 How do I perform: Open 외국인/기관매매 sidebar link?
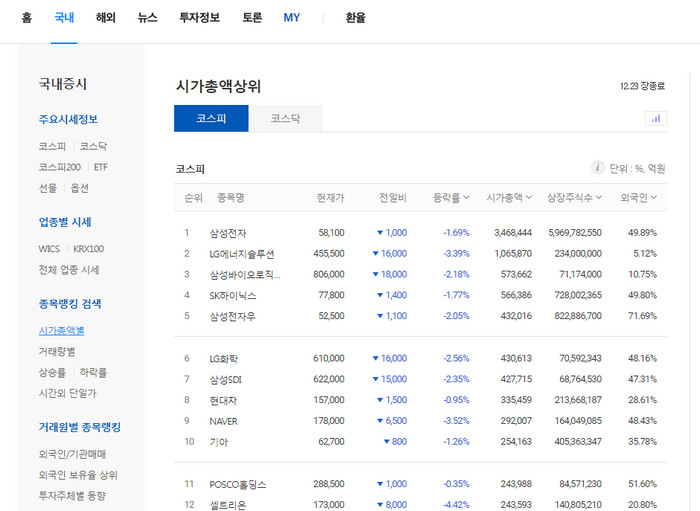[x=72, y=454]
